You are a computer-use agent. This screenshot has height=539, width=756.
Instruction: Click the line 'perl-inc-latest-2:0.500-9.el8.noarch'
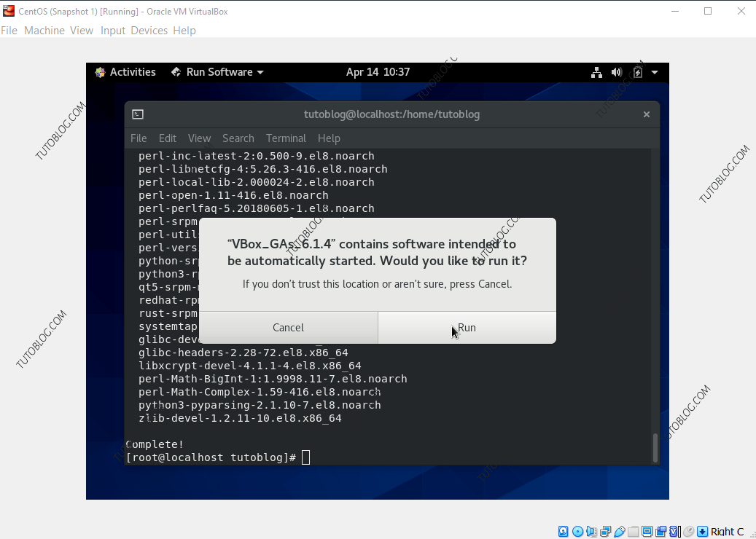[257, 156]
